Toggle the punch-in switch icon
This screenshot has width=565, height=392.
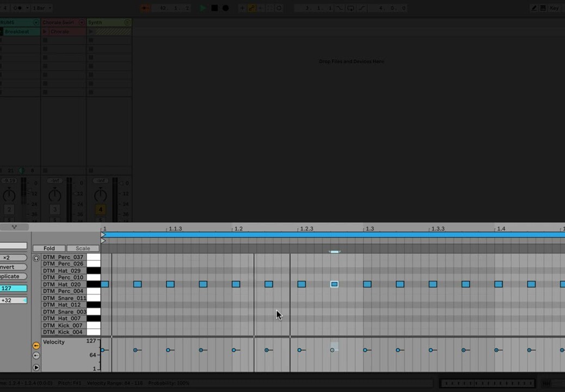pos(340,8)
